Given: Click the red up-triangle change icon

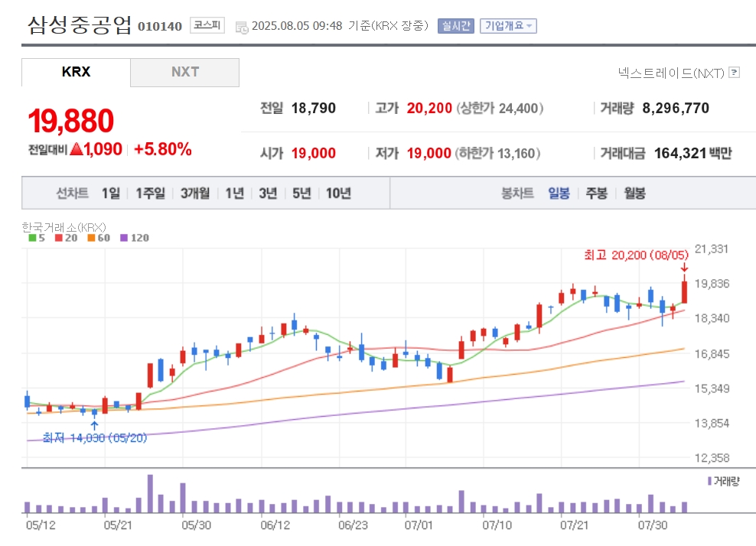Looking at the screenshot, I should (77, 149).
